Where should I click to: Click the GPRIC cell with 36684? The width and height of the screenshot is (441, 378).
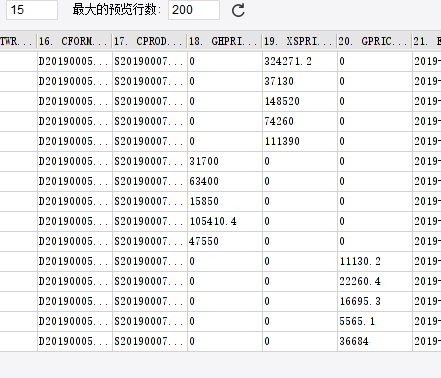tap(375, 341)
